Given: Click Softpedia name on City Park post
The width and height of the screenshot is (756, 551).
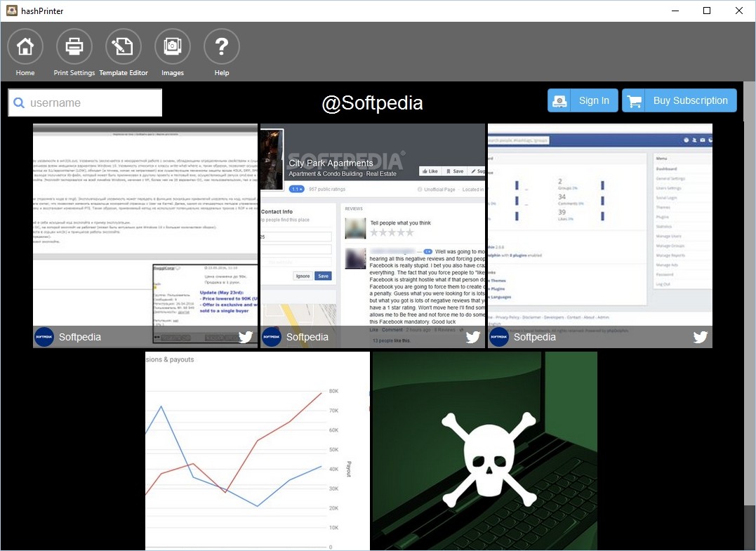Looking at the screenshot, I should pyautogui.click(x=307, y=337).
